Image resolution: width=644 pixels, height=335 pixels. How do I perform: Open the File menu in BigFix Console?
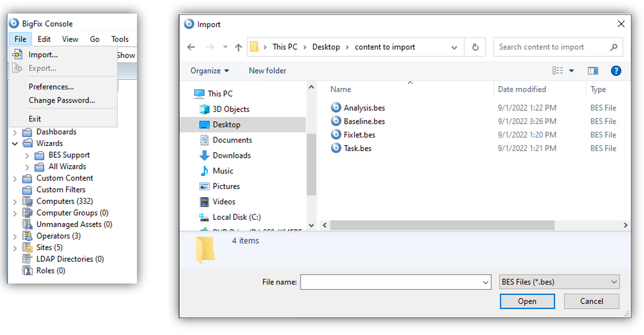click(x=20, y=39)
